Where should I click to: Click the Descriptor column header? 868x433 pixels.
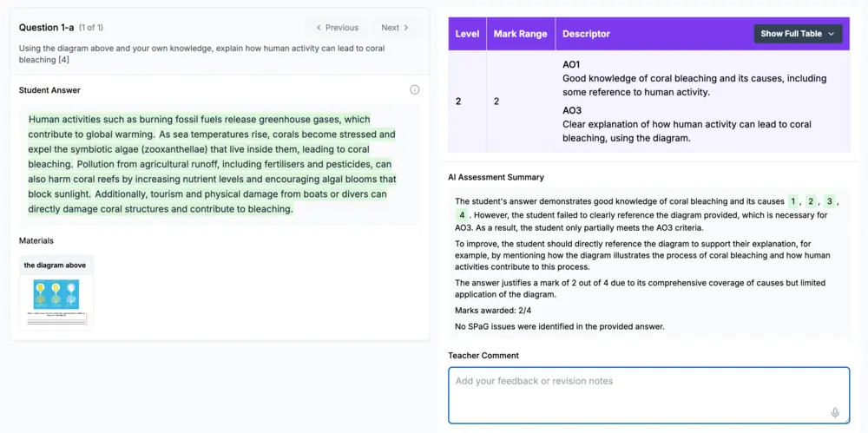(x=586, y=34)
